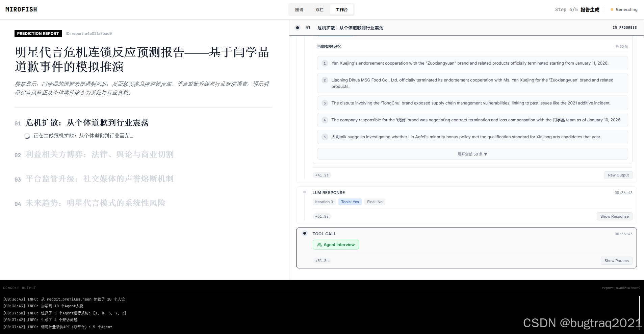Viewport: 644px width, 334px height.
Task: Click the radio dot in the 01 header bar
Action: click(x=298, y=28)
